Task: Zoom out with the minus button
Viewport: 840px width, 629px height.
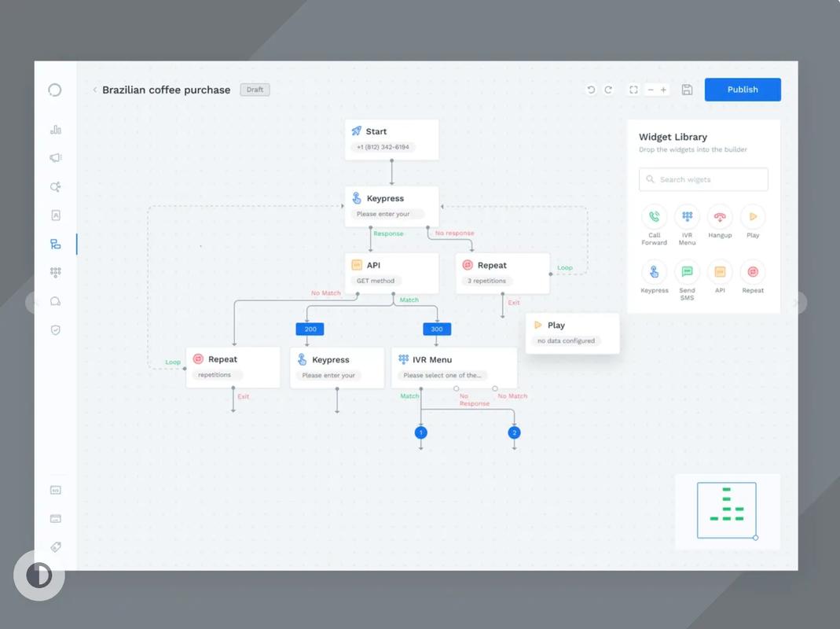Action: tap(651, 90)
